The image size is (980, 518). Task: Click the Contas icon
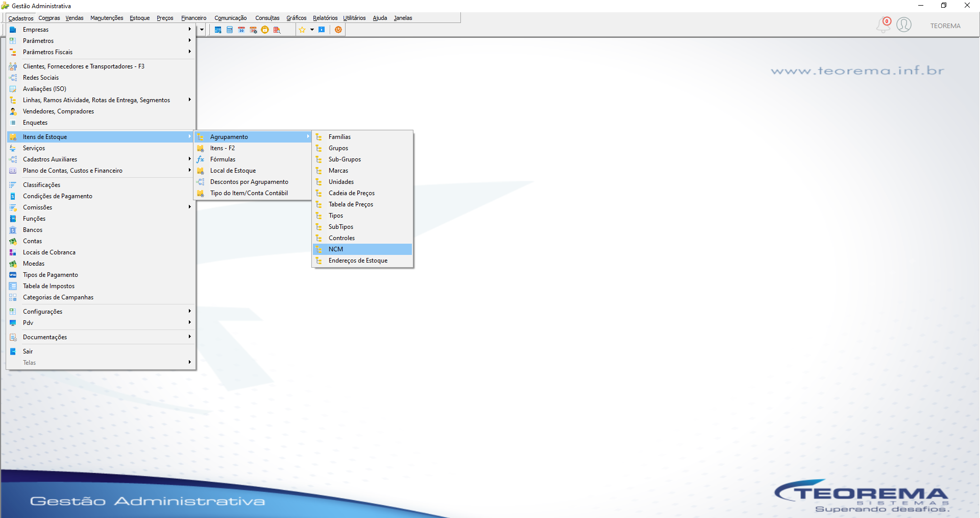pos(13,241)
